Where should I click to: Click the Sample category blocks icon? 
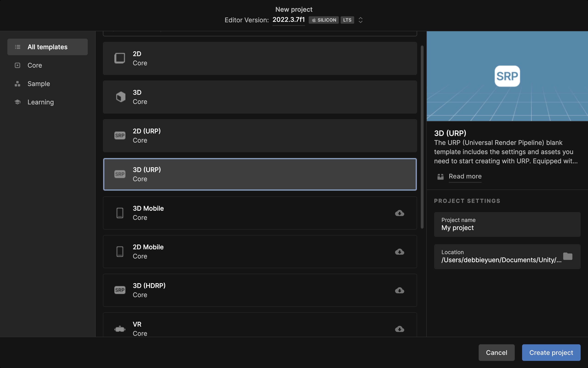[x=17, y=84]
